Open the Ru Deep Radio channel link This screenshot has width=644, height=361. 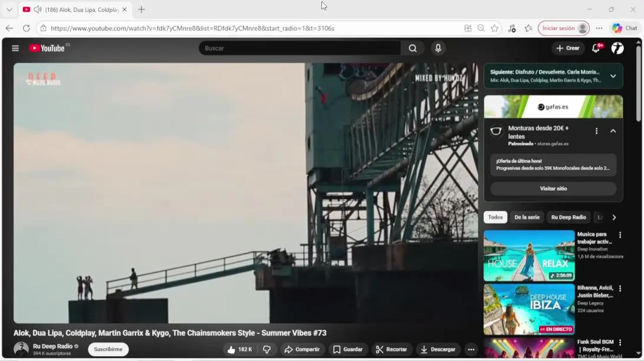(53, 346)
